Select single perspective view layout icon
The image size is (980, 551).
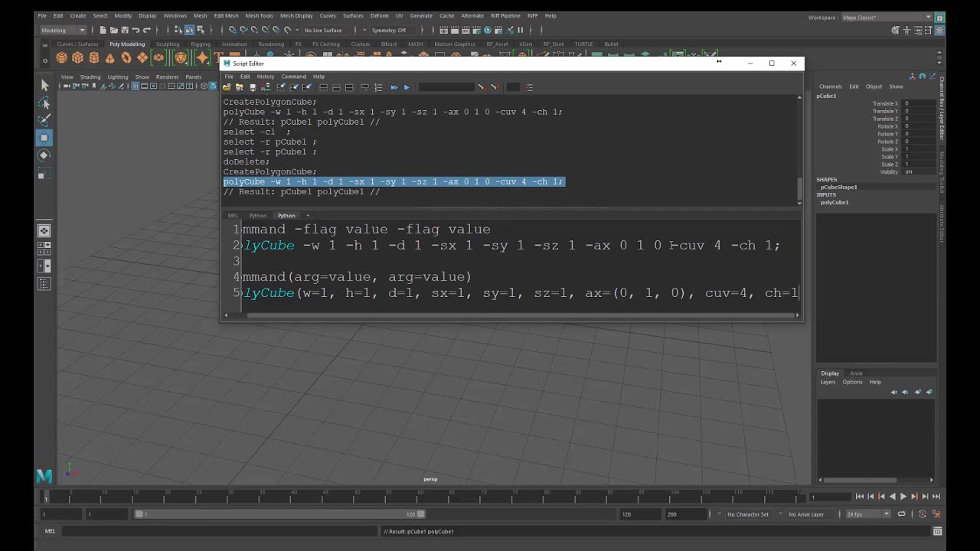coord(44,230)
